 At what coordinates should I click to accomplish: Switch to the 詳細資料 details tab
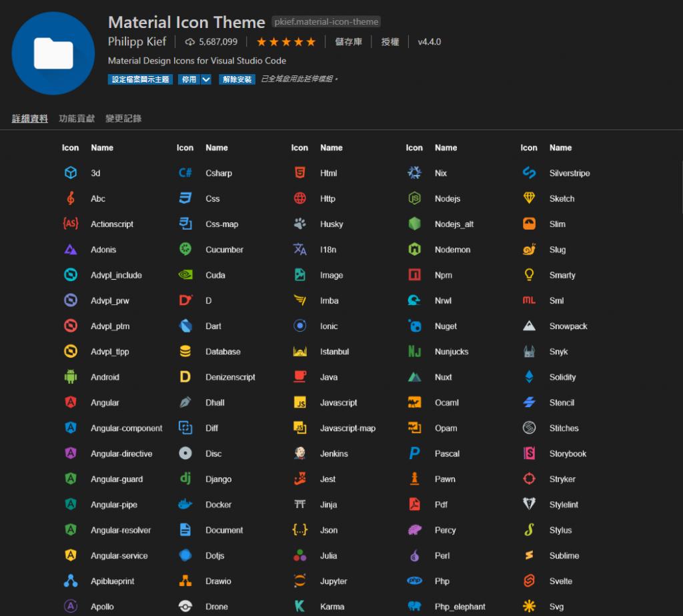(x=29, y=118)
